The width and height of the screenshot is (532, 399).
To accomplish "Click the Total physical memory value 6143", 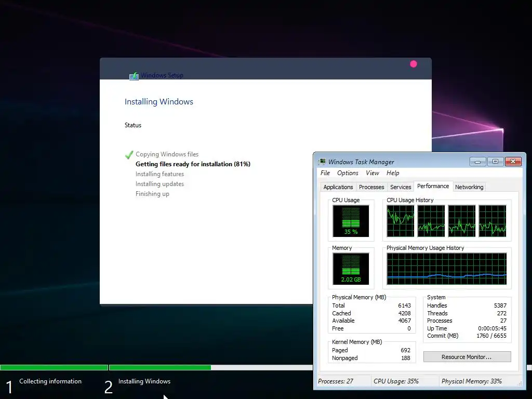I will (404, 305).
